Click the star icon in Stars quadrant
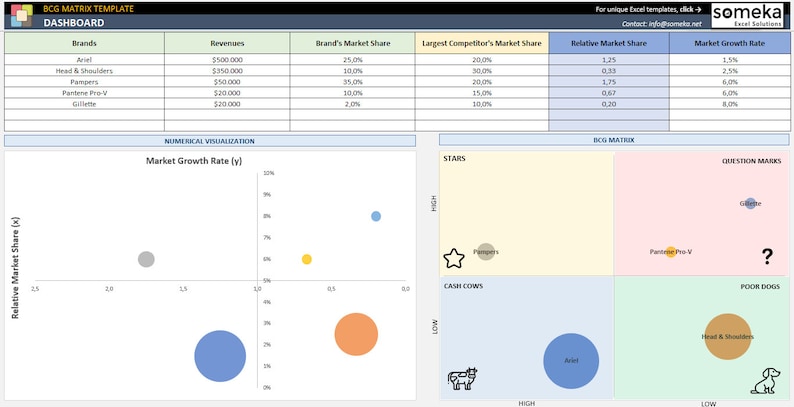The height and width of the screenshot is (407, 794). [454, 258]
